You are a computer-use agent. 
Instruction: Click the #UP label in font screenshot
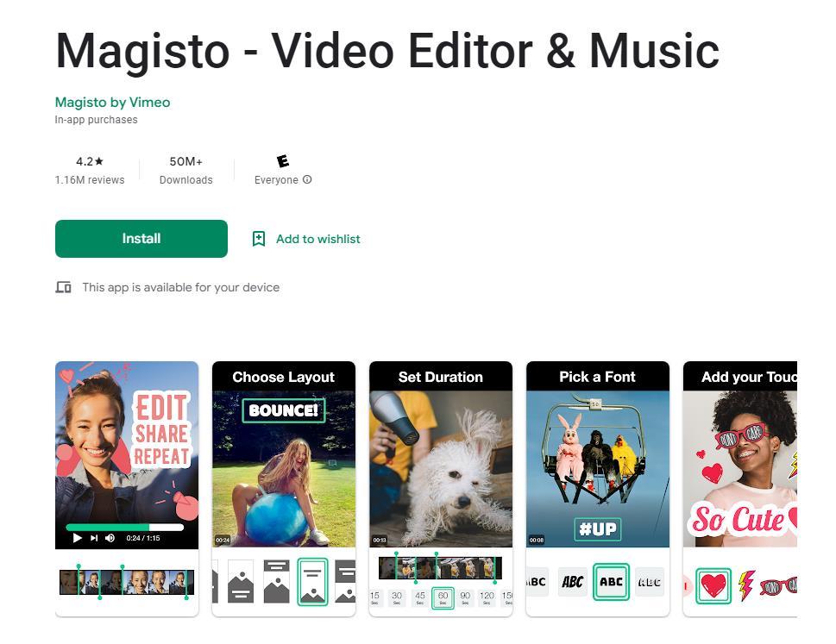(x=598, y=529)
